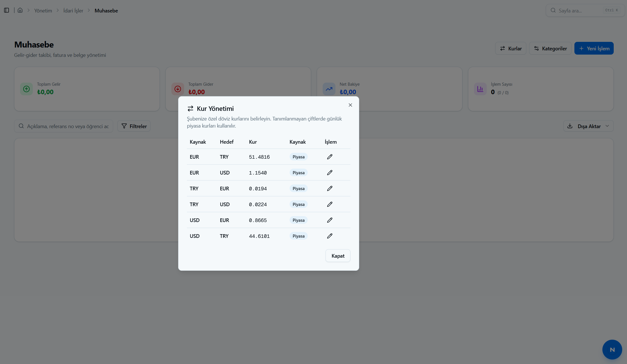Open the Kurlar exchange rates button
The width and height of the screenshot is (627, 364).
tap(511, 48)
